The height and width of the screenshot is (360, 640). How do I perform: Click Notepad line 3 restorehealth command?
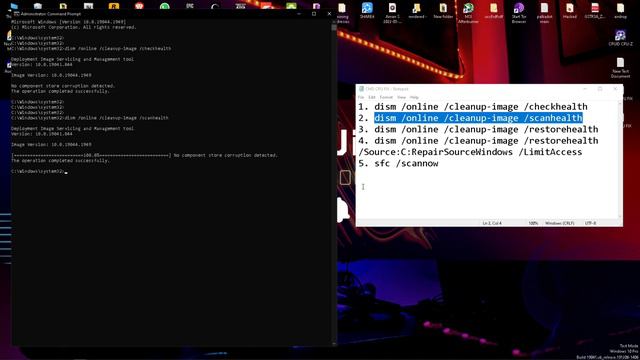click(486, 129)
